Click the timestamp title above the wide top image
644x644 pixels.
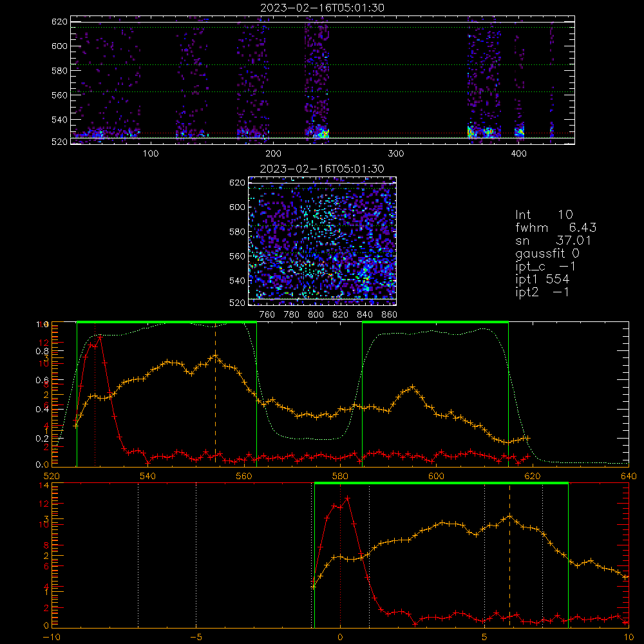coord(323,8)
